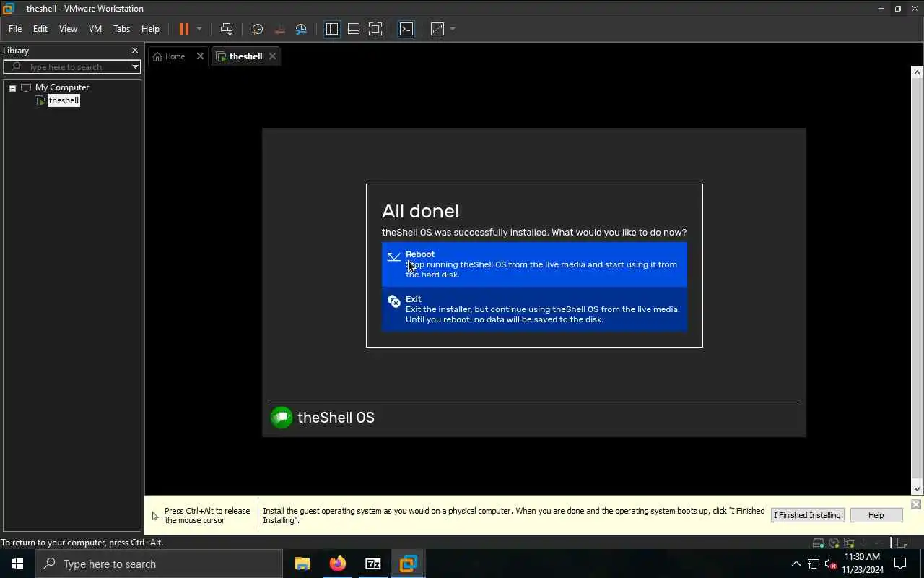Open the Tabs menu

coord(121,29)
